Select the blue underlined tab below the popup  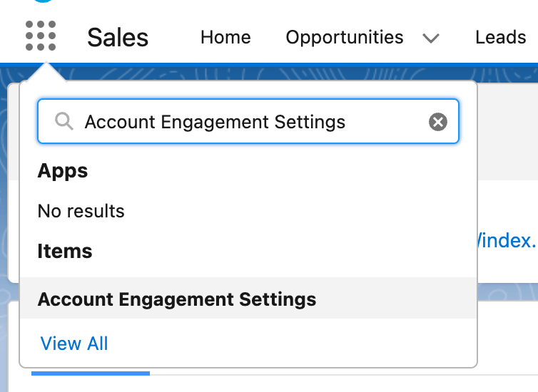tap(90, 373)
